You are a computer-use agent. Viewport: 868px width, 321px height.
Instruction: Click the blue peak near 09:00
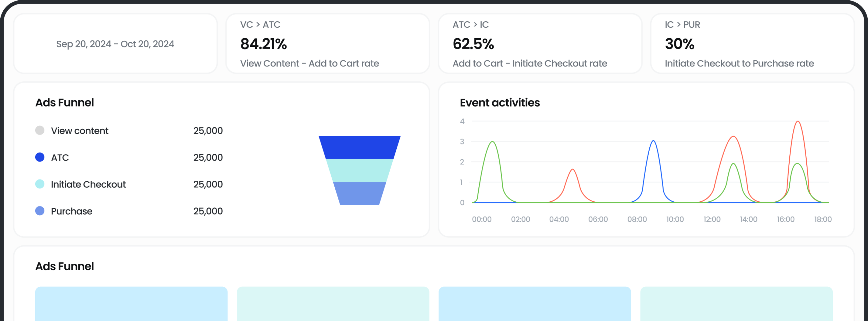[653, 141]
